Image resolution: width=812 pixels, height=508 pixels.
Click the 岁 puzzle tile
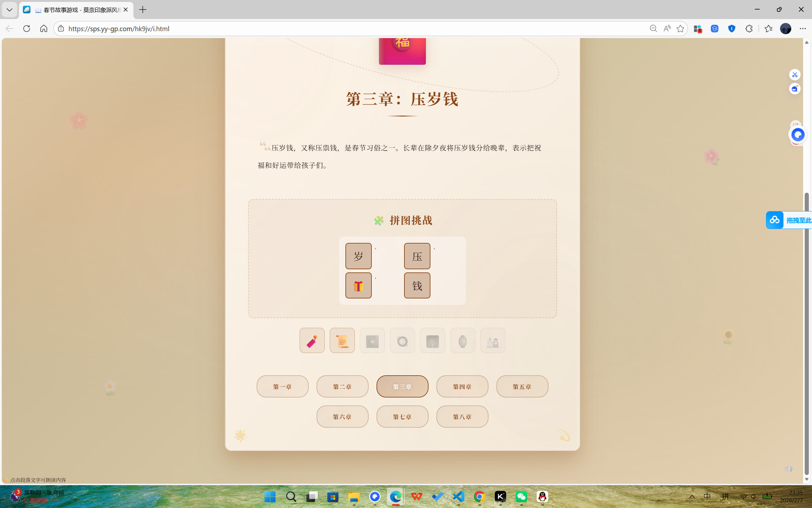pos(358,256)
